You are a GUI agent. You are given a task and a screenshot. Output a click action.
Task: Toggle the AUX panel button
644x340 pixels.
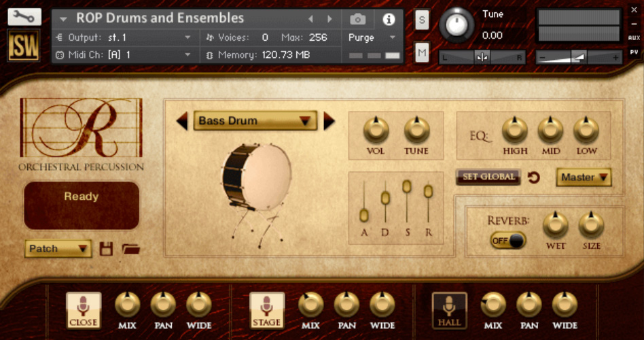click(634, 38)
